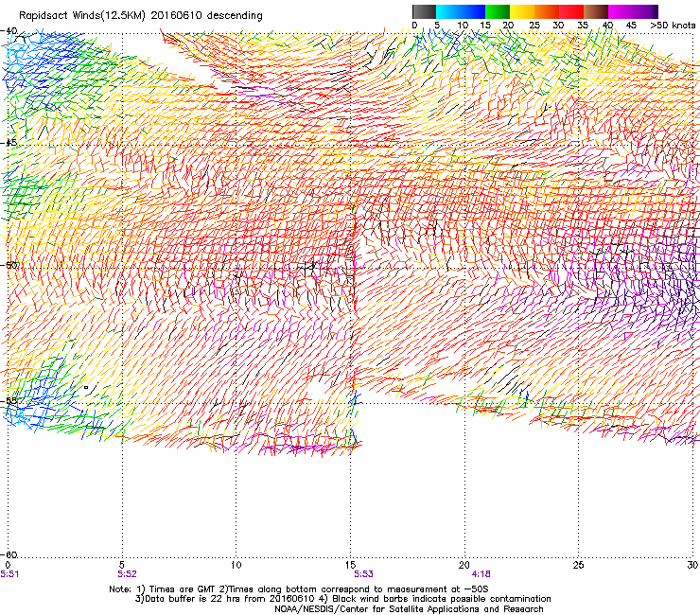
Task: Click the longitude 0 axis label
Action: pyautogui.click(x=8, y=565)
